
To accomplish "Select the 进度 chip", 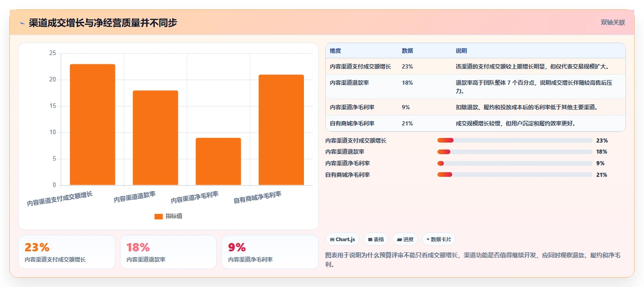I will [x=405, y=239].
